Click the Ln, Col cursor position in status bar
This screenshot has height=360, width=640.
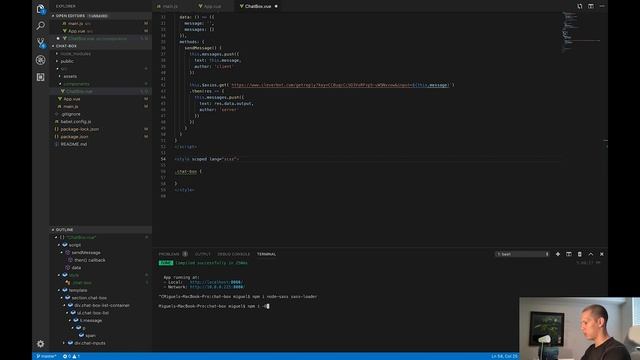coord(504,356)
